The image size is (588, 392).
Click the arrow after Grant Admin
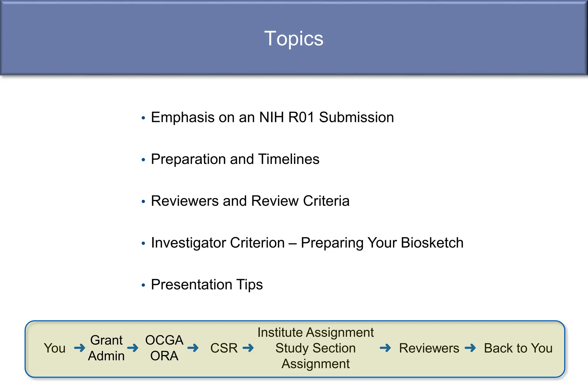tap(133, 348)
